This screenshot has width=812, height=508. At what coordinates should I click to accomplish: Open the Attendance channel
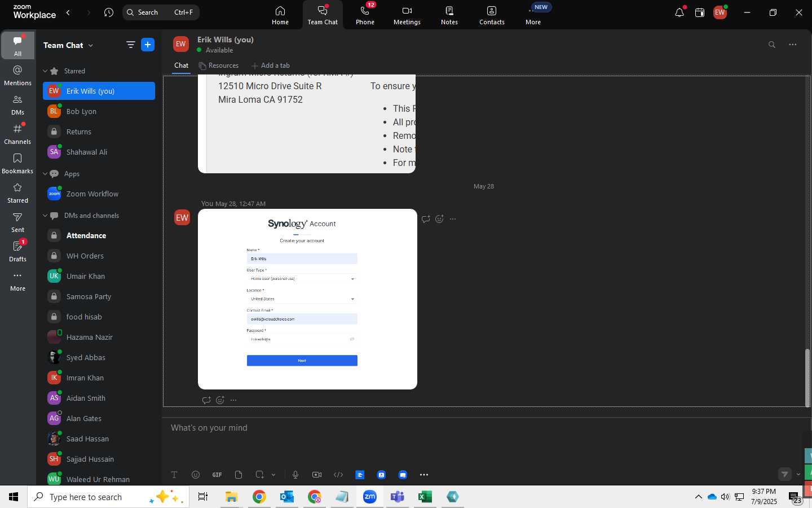99,235
